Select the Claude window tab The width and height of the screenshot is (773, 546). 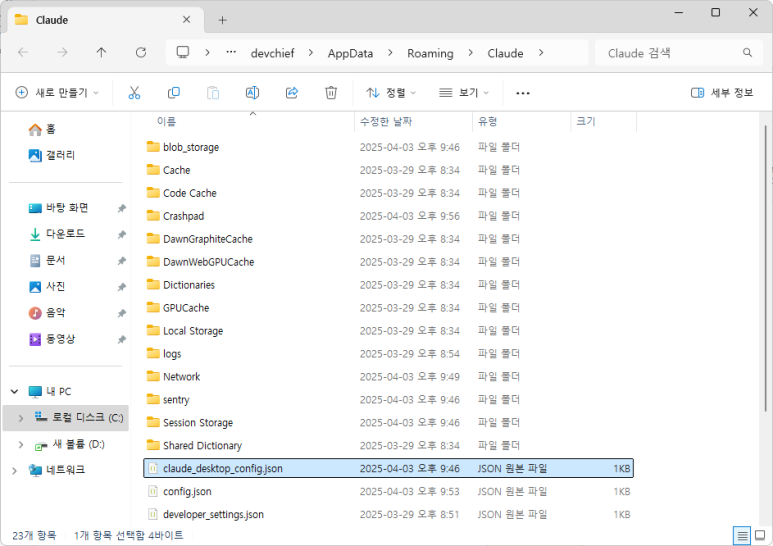coord(104,20)
